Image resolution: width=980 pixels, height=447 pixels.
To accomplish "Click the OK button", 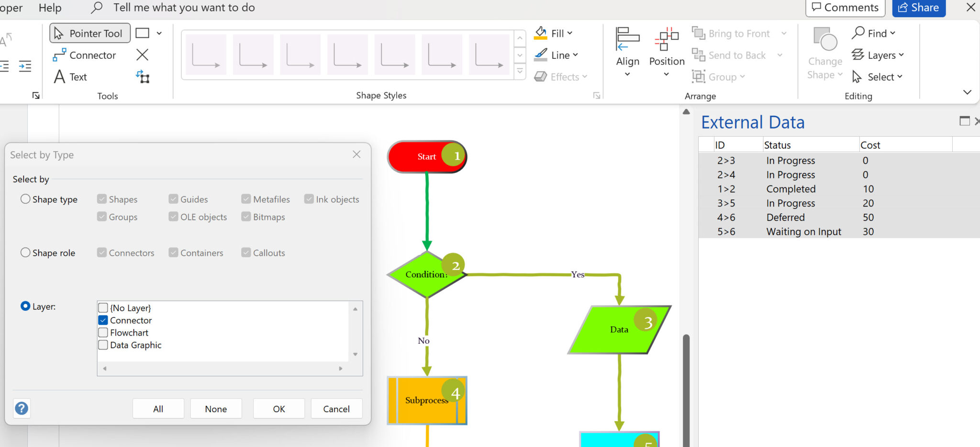I will pos(278,409).
